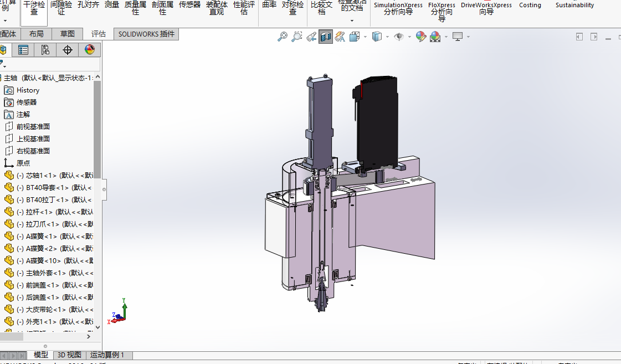The height and width of the screenshot is (364, 621).
Task: Click the Hide/Show Items eye icon
Action: click(399, 37)
